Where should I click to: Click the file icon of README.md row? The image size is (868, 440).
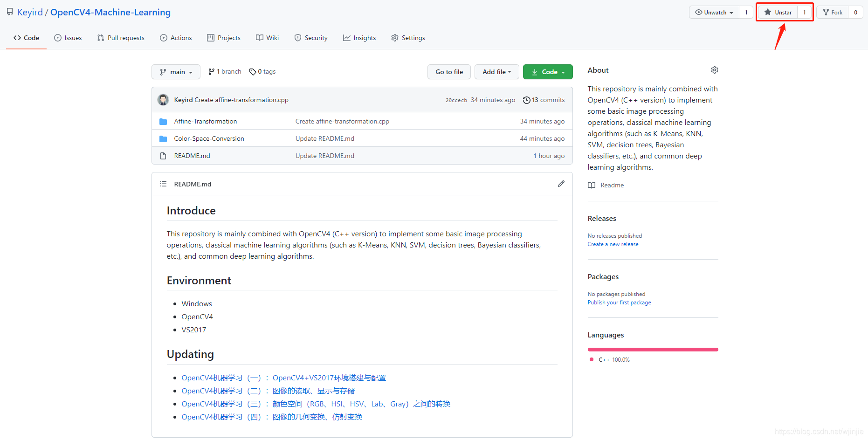[x=163, y=156]
